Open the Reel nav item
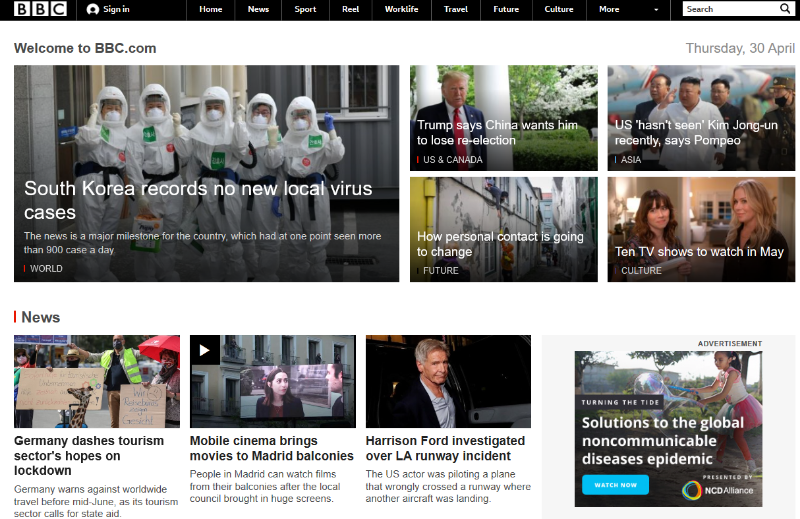Viewport: 800px width, 519px height. [351, 9]
